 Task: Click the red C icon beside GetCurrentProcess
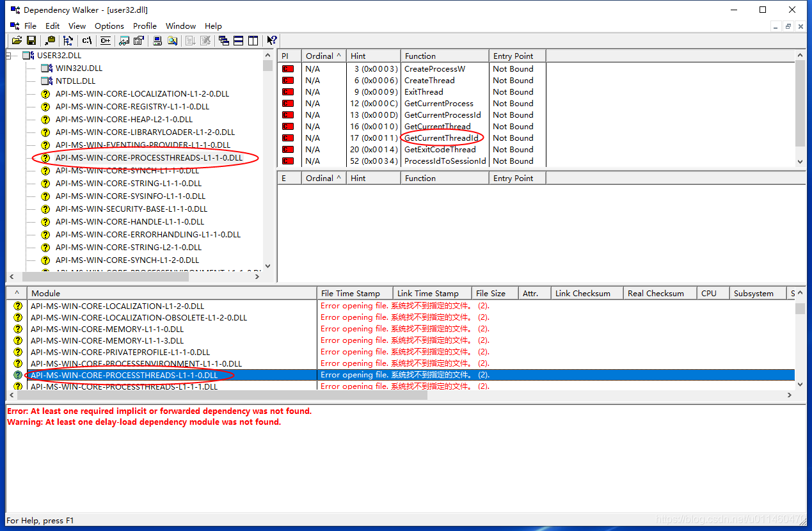tap(288, 104)
